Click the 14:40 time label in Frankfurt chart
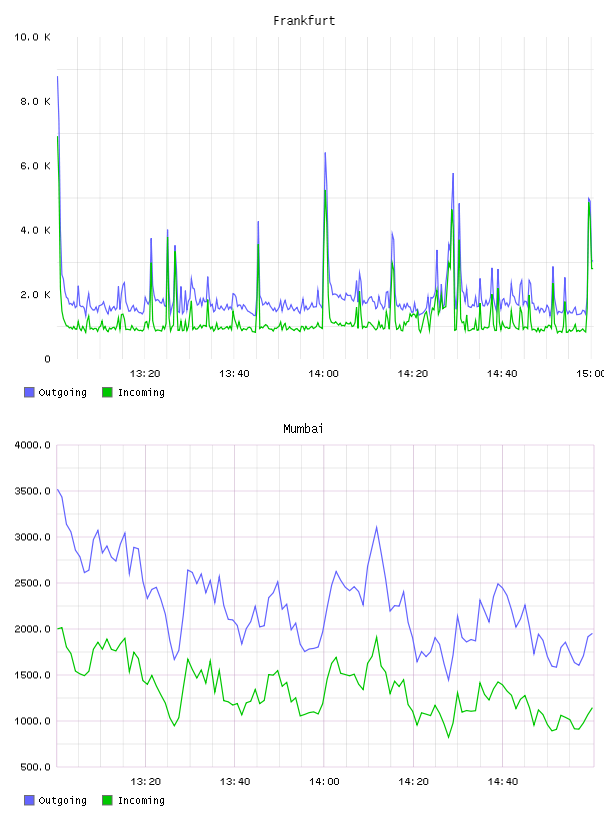The height and width of the screenshot is (816, 608). pos(502,374)
